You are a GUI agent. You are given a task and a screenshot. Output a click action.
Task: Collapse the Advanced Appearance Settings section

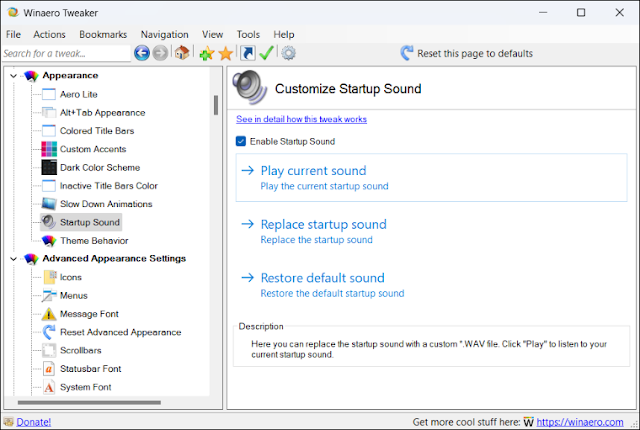pyautogui.click(x=13, y=259)
